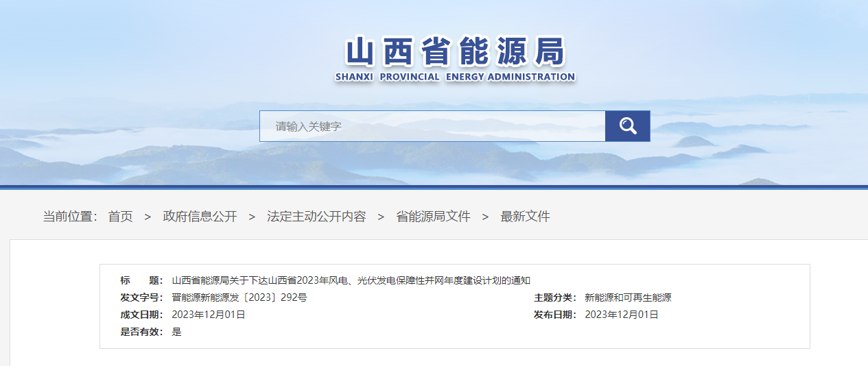The image size is (868, 366).
Task: Click the 当前位置 label
Action: (x=70, y=217)
